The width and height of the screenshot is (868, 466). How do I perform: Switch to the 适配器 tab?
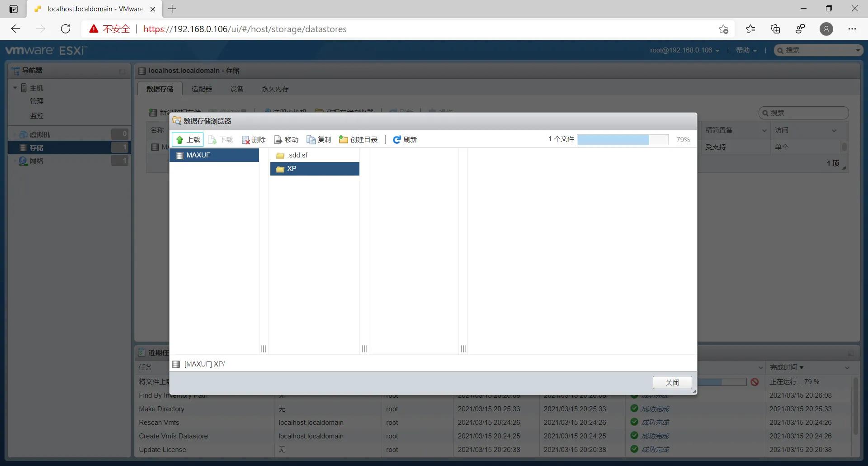tap(202, 89)
